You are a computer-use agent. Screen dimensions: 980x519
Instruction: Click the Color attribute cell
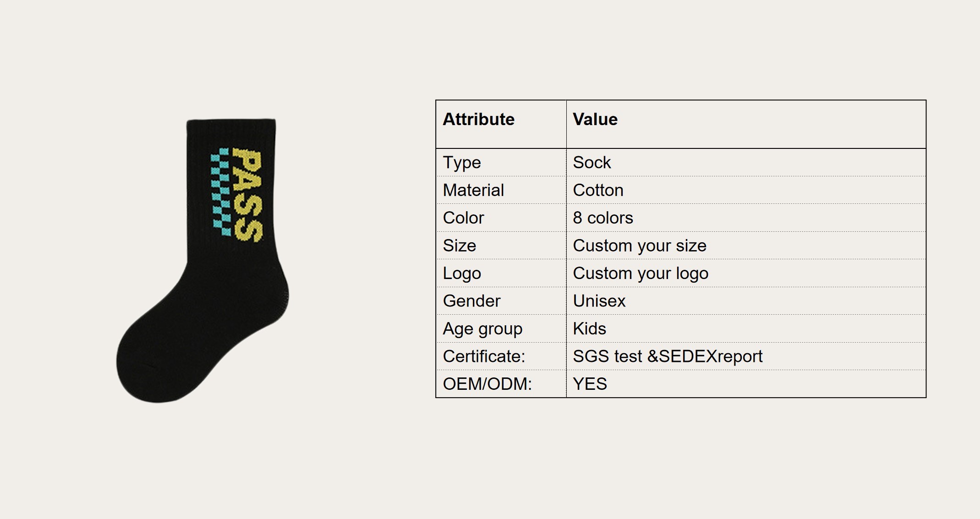click(x=501, y=218)
